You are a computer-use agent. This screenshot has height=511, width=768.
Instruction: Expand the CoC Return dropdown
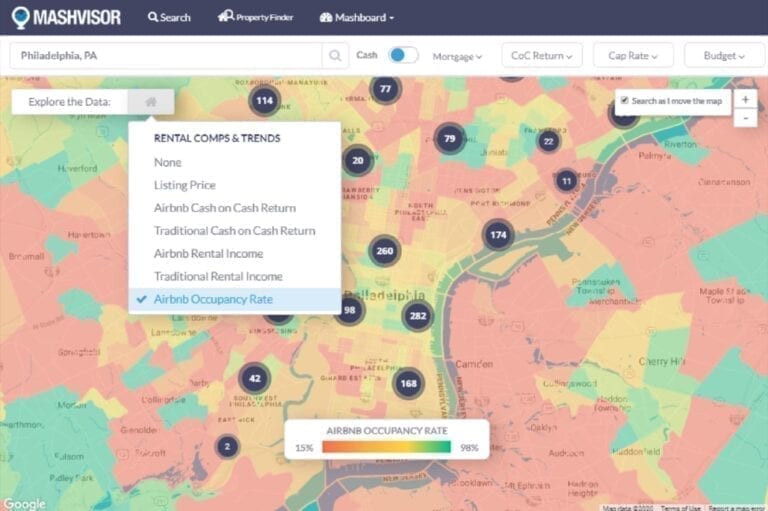541,56
